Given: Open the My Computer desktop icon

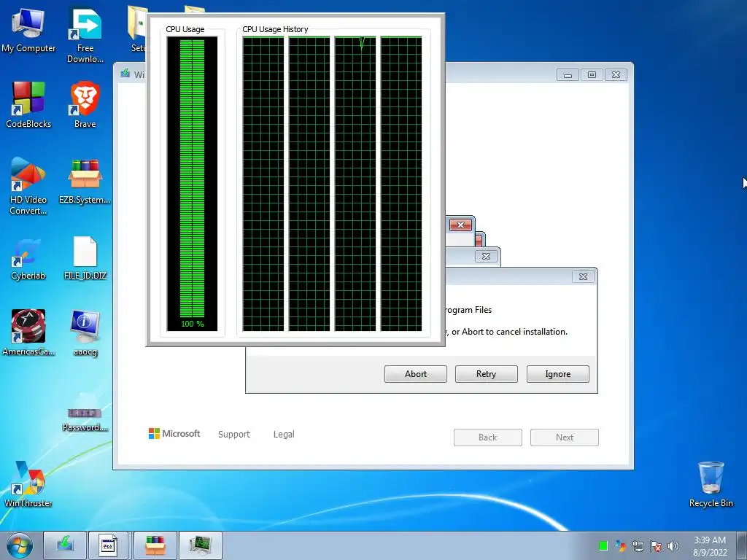Looking at the screenshot, I should point(28,29).
